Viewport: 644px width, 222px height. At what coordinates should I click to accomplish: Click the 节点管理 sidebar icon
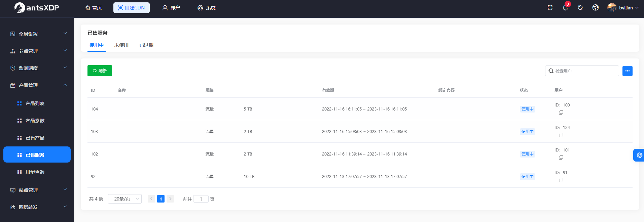click(13, 51)
